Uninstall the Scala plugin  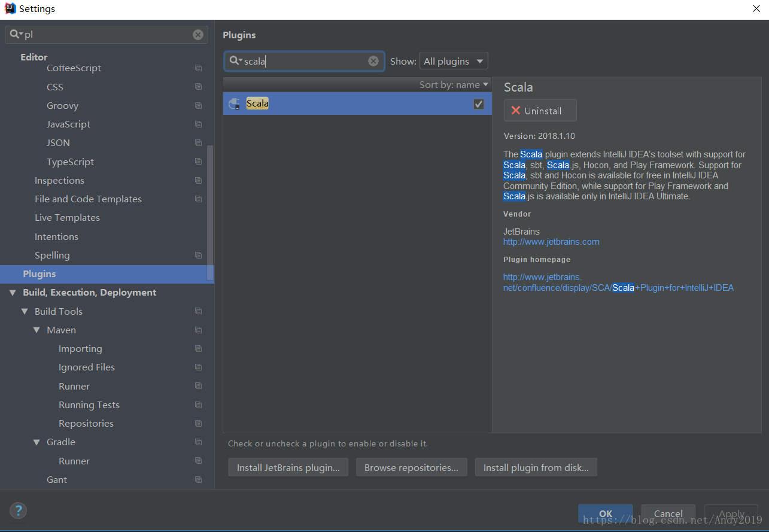point(540,111)
